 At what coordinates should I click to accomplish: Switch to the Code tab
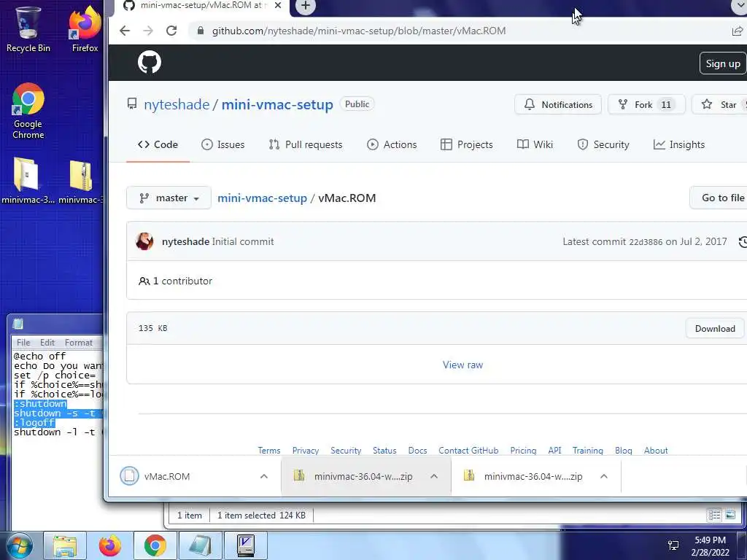pos(158,145)
